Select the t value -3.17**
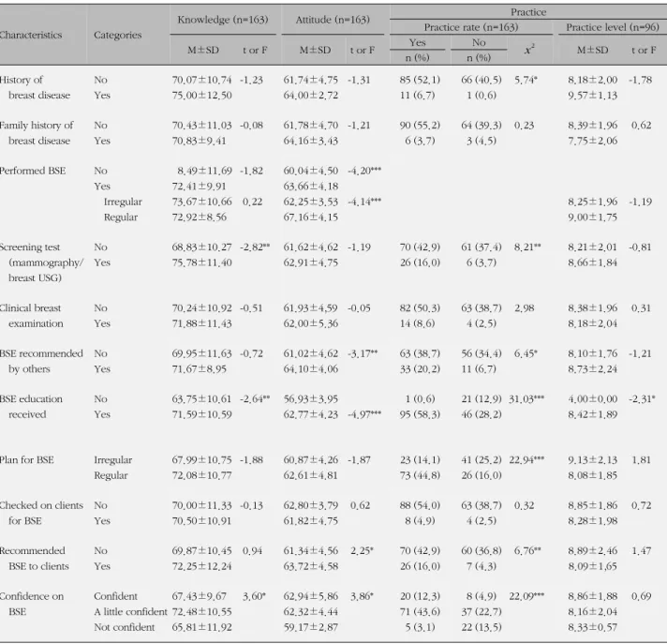Image resolution: width=667 pixels, height=644 pixels. pos(363,353)
